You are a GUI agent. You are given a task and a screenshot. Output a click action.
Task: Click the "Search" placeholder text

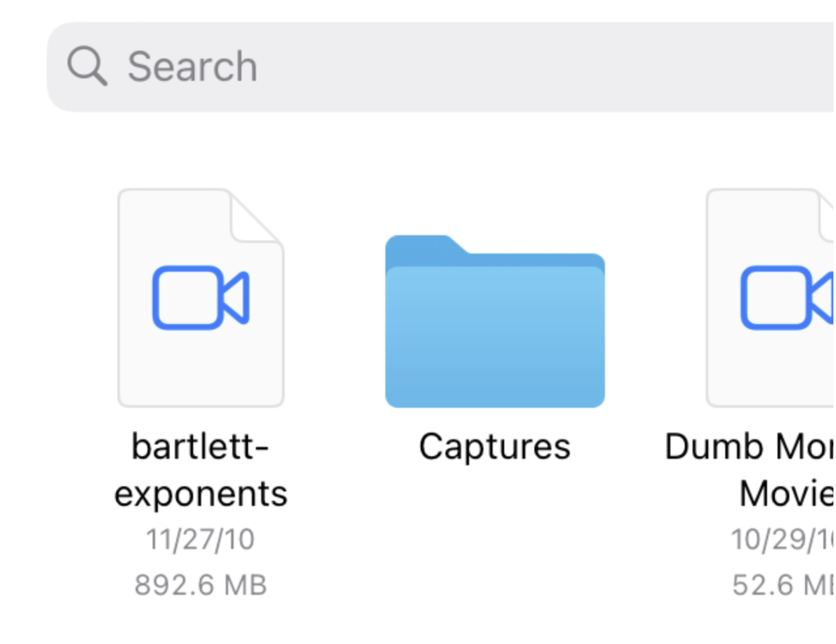click(192, 67)
